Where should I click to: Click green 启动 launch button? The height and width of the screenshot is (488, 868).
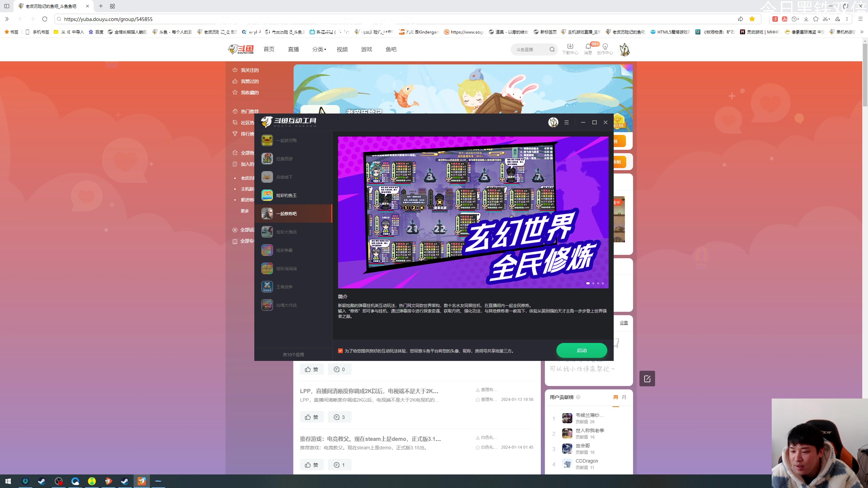(x=581, y=350)
